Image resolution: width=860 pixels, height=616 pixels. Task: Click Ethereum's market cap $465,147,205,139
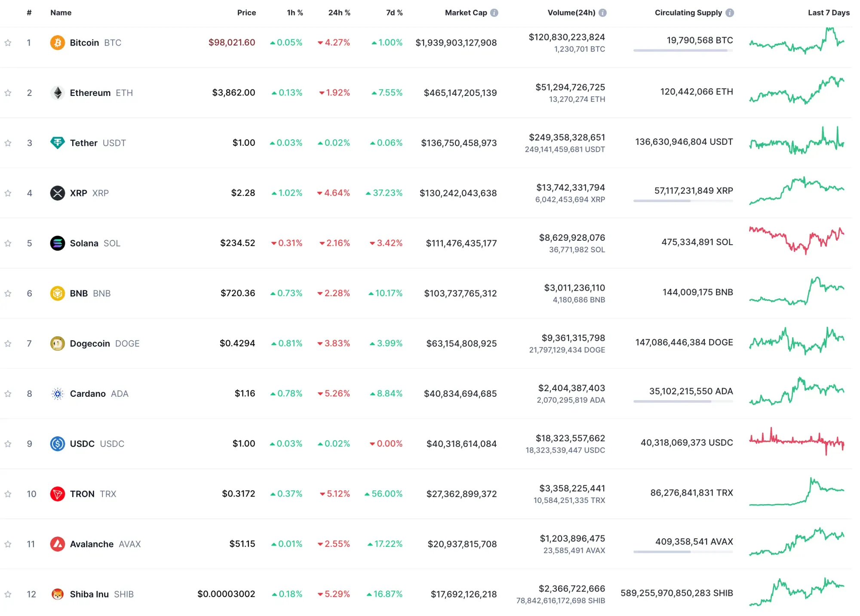tap(460, 93)
